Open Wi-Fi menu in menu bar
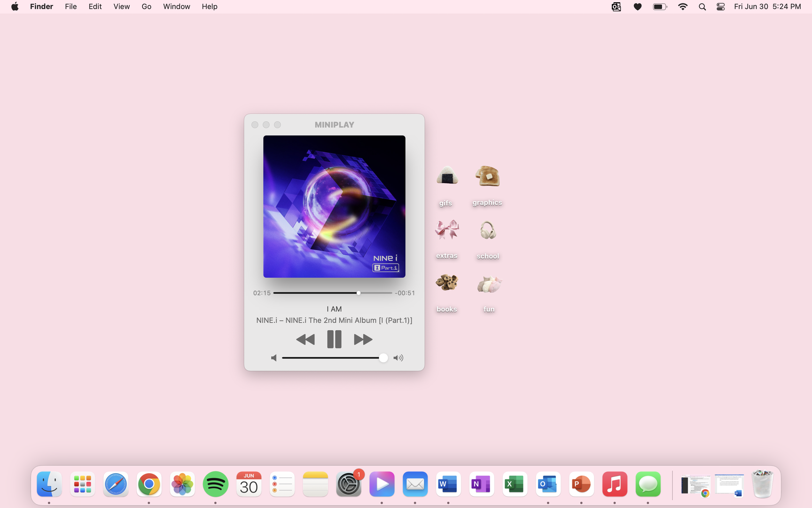The width and height of the screenshot is (812, 508). click(683, 7)
